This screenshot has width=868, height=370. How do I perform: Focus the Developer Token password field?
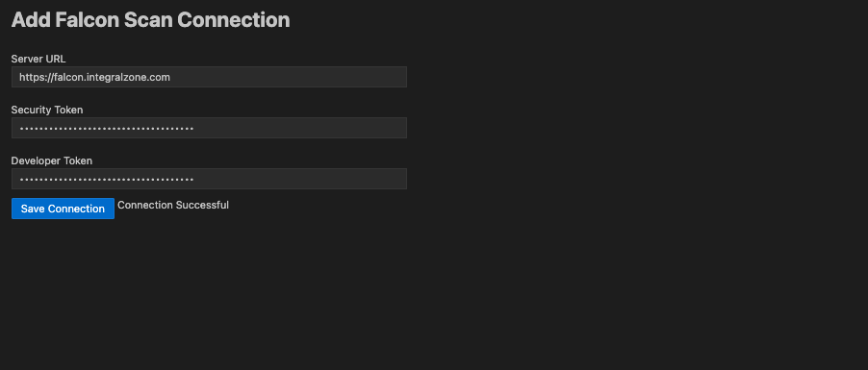pyautogui.click(x=209, y=179)
